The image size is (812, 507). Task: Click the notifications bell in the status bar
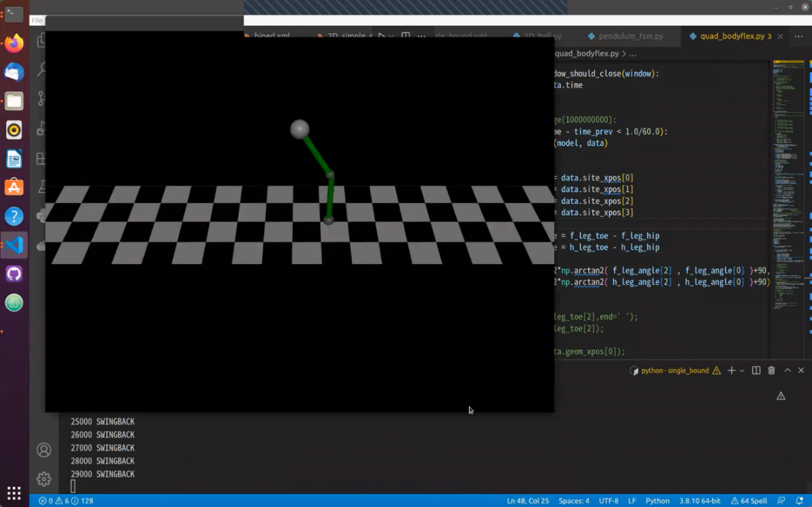pyautogui.click(x=799, y=501)
